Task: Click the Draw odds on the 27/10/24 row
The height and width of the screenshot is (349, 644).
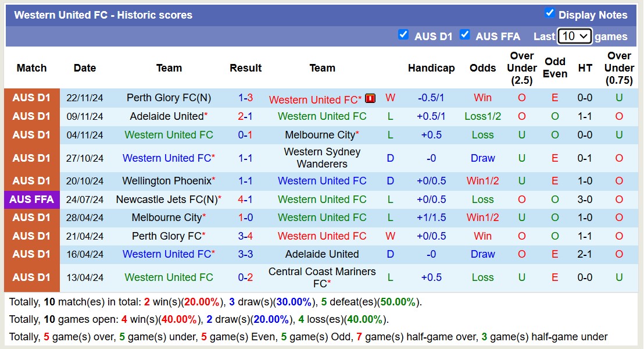Action: click(x=482, y=158)
